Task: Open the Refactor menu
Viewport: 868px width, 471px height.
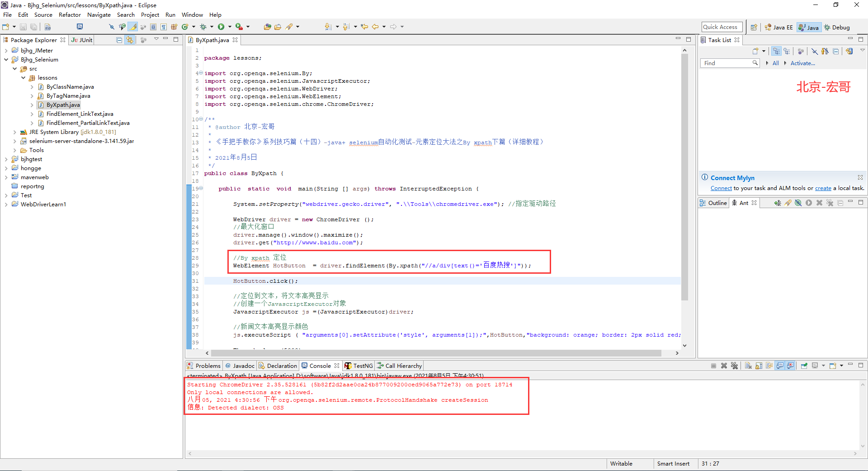Action: pos(70,15)
